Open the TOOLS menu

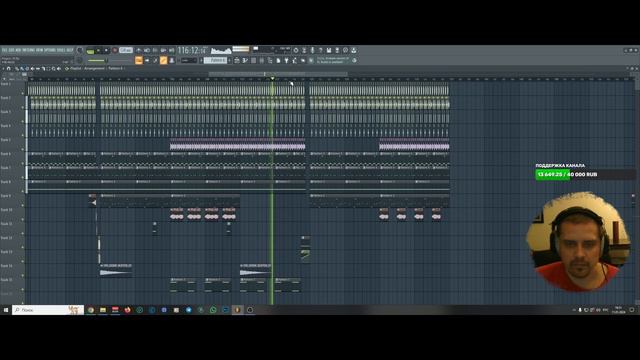coord(61,50)
